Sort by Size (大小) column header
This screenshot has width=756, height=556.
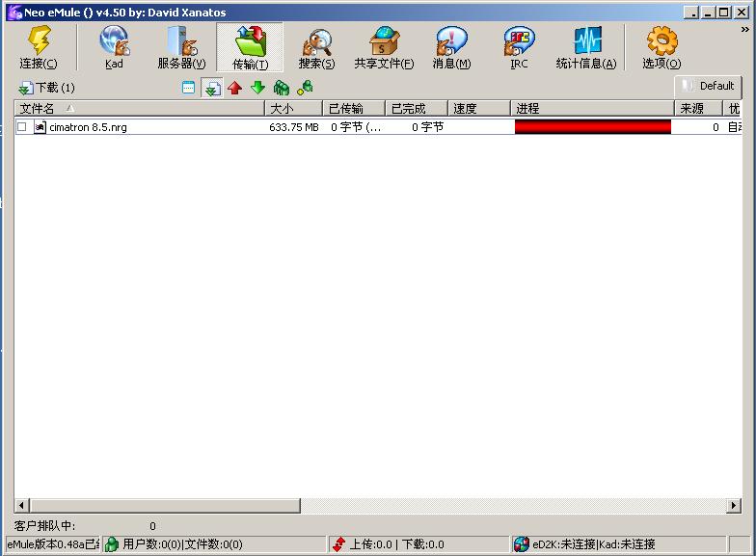coord(293,108)
